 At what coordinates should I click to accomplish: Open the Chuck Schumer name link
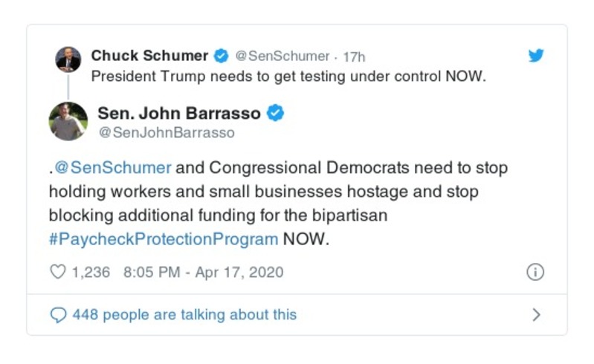click(x=149, y=56)
